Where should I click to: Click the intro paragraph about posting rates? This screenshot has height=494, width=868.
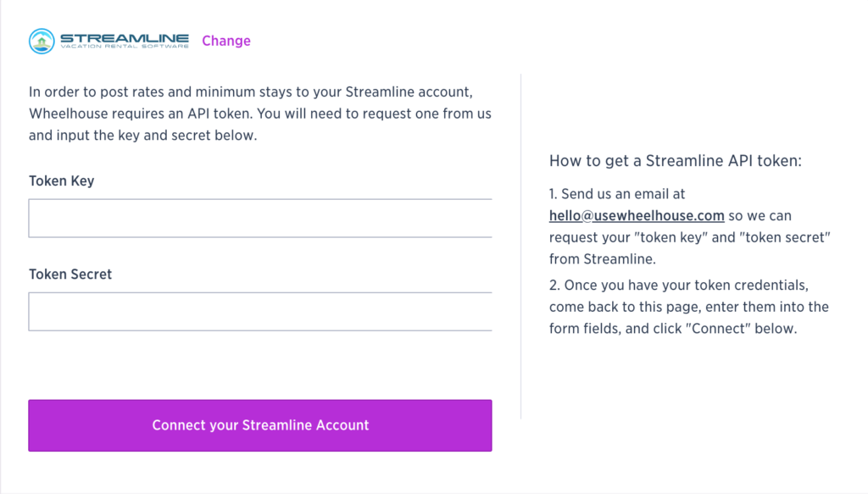(x=260, y=114)
